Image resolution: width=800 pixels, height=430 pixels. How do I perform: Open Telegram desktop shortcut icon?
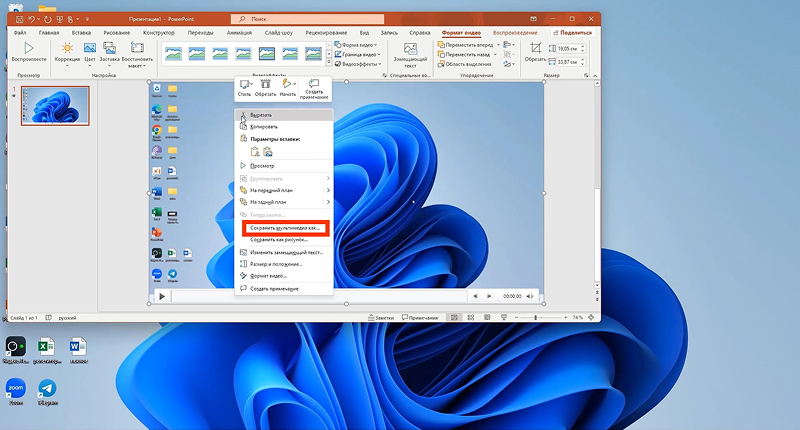point(47,392)
